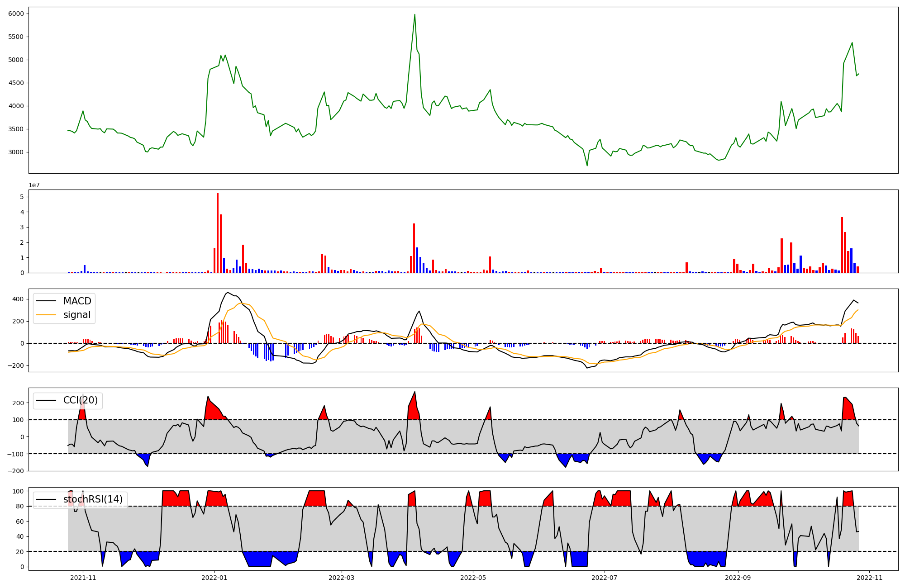This screenshot has height=588, width=905.
Task: Click the highest peak of green price line
Action: pyautogui.click(x=414, y=14)
